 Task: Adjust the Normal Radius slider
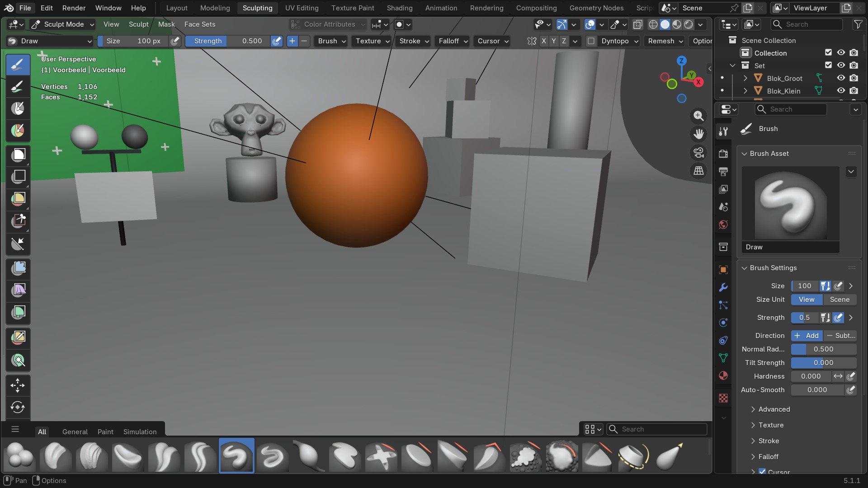(x=824, y=349)
